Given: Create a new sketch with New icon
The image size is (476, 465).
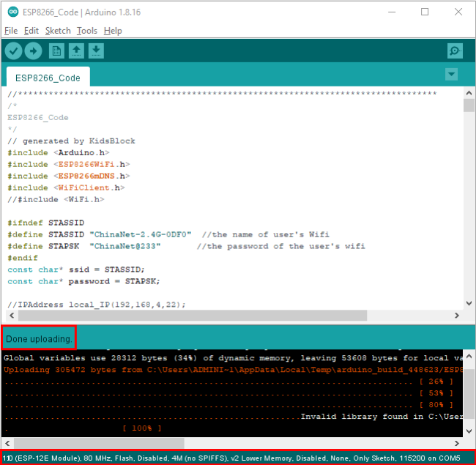Looking at the screenshot, I should (x=56, y=51).
